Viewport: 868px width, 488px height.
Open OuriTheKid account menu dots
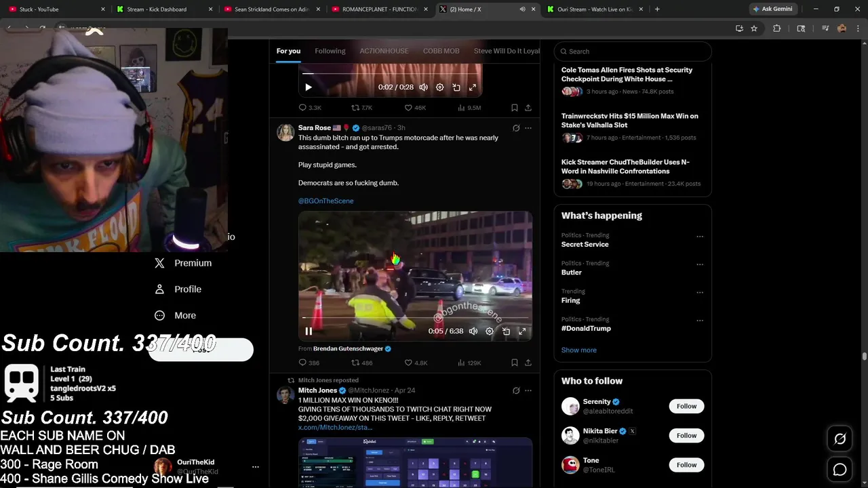tap(256, 467)
